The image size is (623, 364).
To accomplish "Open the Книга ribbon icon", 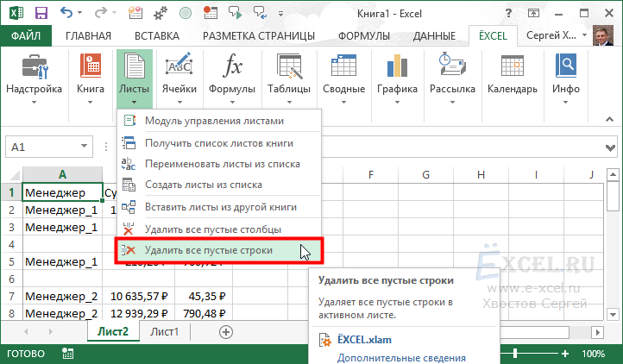I will (x=91, y=66).
